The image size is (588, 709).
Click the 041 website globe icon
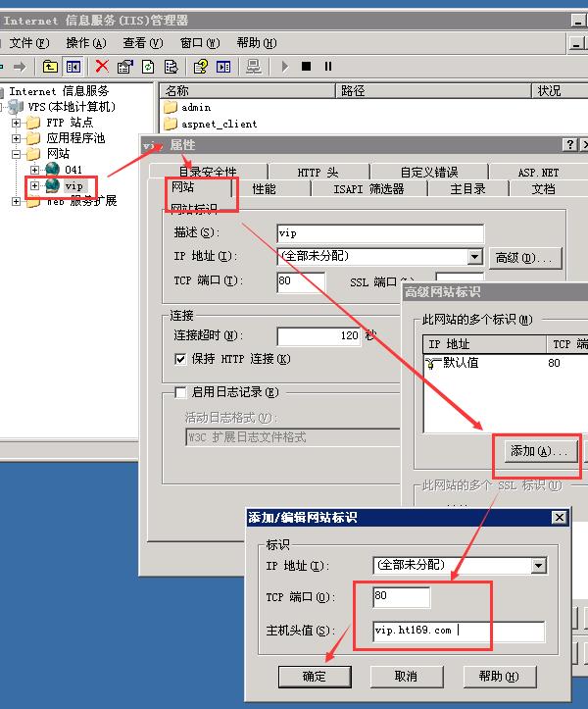53,169
